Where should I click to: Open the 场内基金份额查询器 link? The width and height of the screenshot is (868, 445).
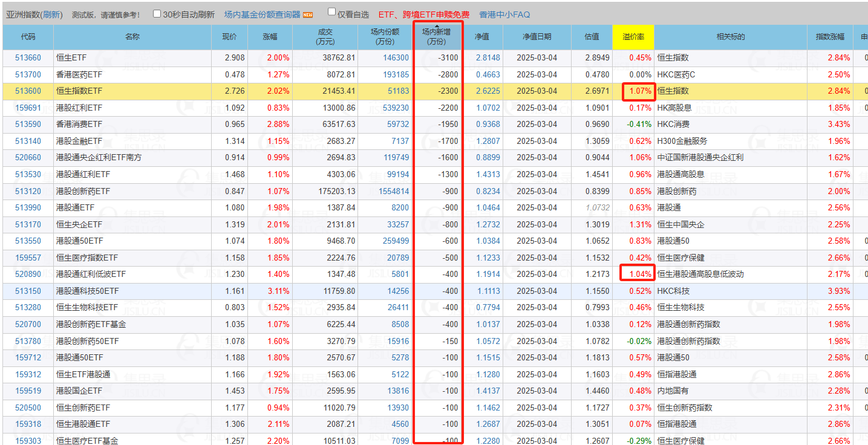pyautogui.click(x=262, y=15)
